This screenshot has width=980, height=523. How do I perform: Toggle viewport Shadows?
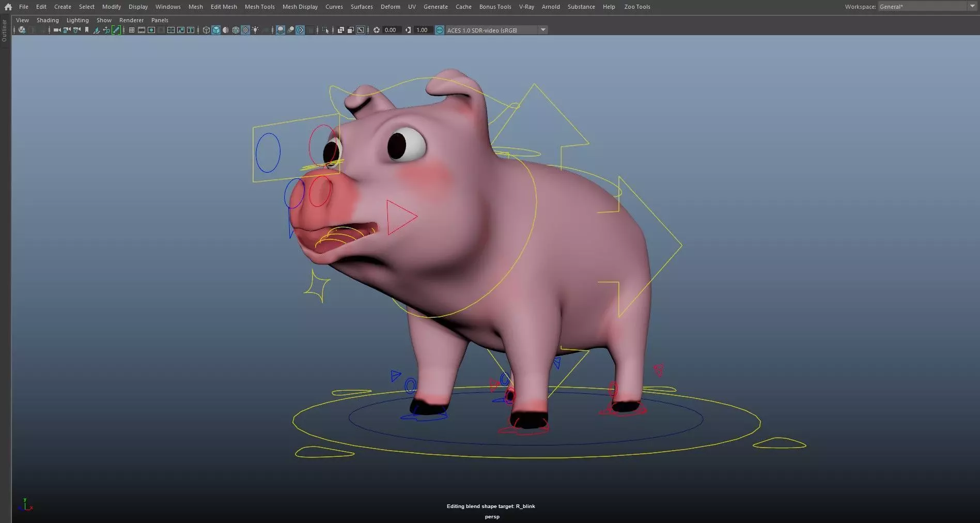[265, 30]
